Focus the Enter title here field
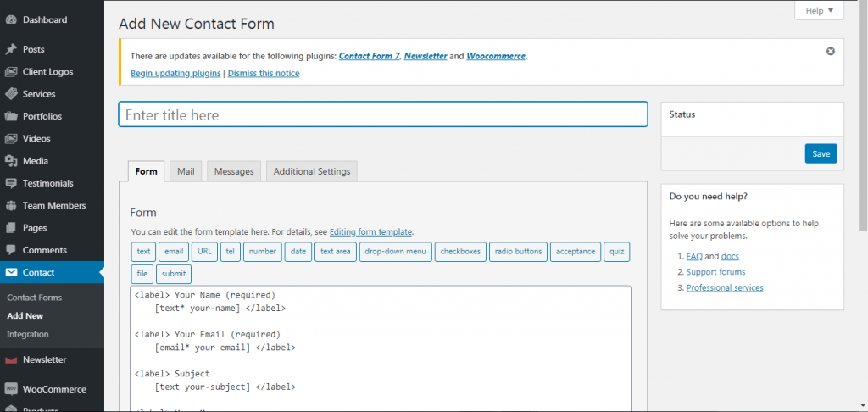Screen dimensions: 868x412 (383, 114)
